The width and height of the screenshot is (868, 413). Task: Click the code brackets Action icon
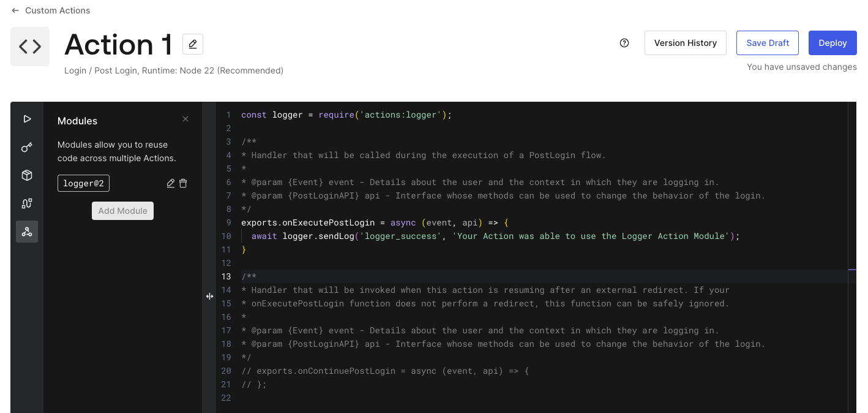click(30, 47)
